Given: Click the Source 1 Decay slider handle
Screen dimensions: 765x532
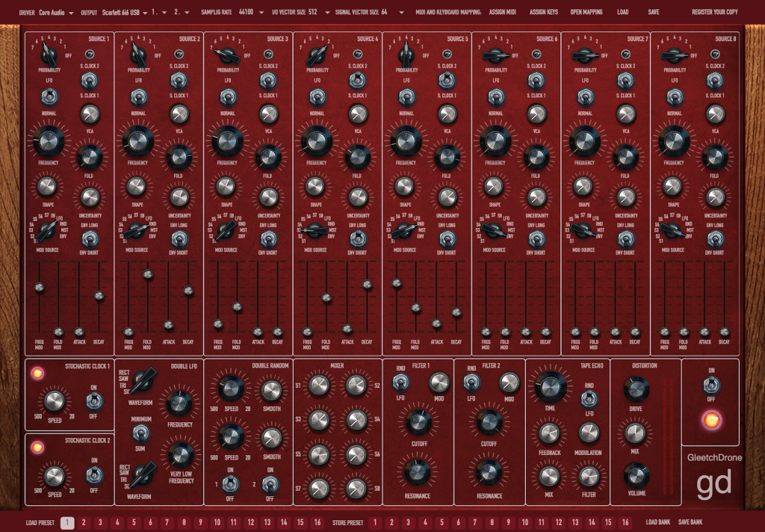Looking at the screenshot, I should point(98,297).
